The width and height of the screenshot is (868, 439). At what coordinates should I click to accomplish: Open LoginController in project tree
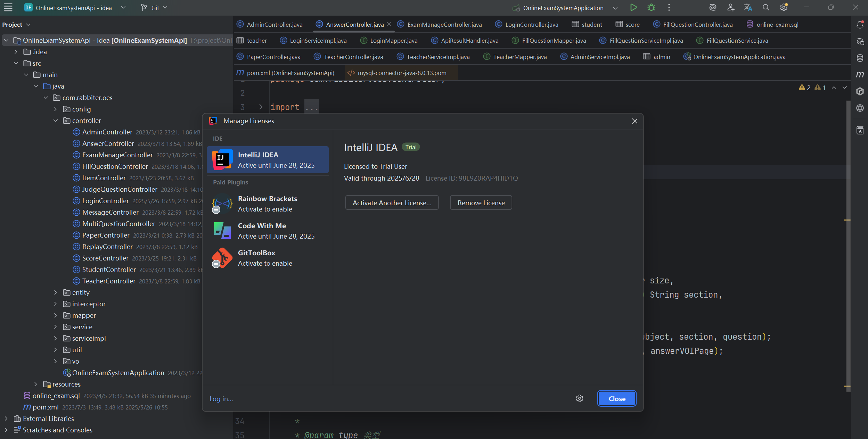[x=105, y=201]
